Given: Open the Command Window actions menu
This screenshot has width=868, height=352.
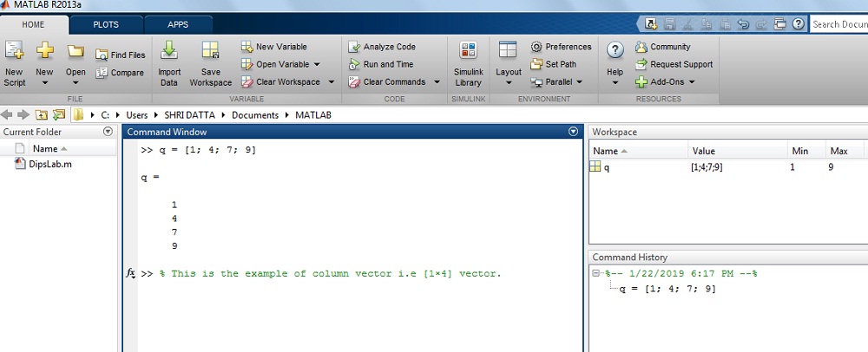Looking at the screenshot, I should pyautogui.click(x=573, y=132).
